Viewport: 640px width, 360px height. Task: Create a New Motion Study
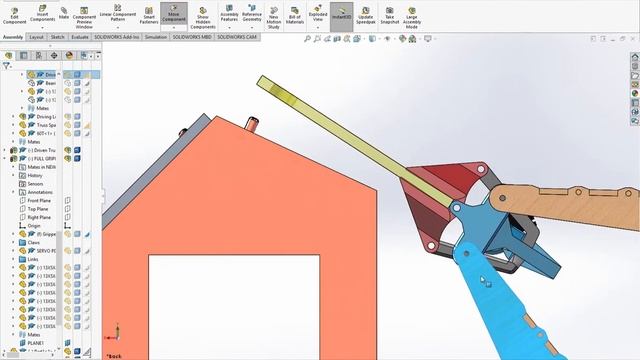[x=273, y=18]
